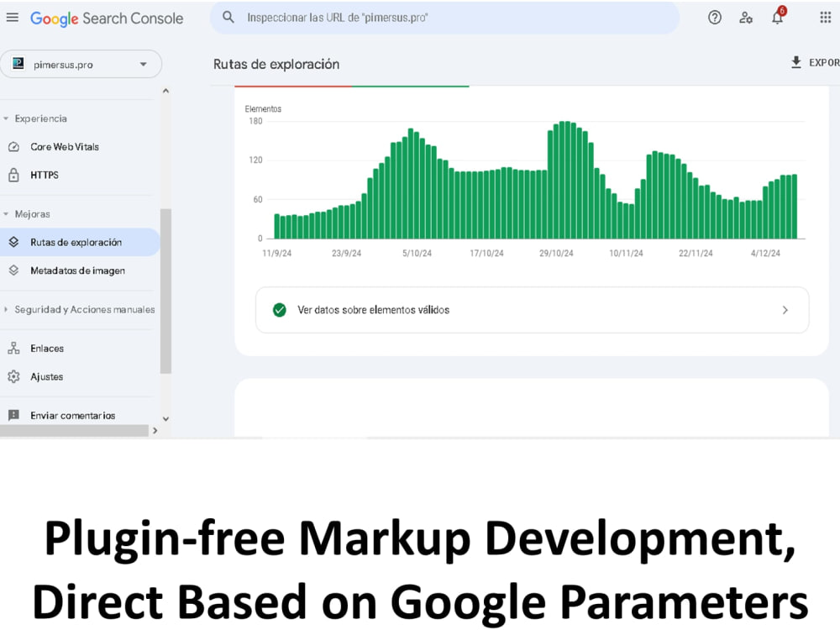
Task: Click the Rutas de exploración page title
Action: pos(276,65)
